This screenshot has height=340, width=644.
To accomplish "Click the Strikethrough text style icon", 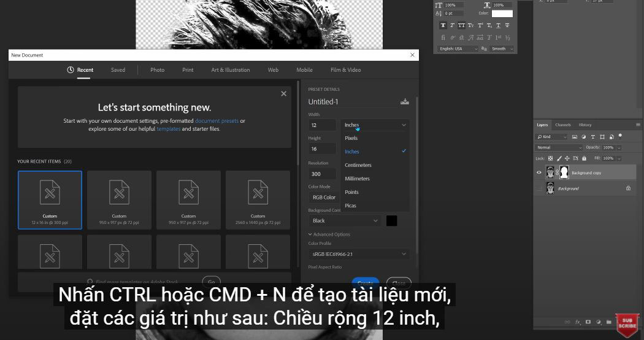I will [x=507, y=25].
